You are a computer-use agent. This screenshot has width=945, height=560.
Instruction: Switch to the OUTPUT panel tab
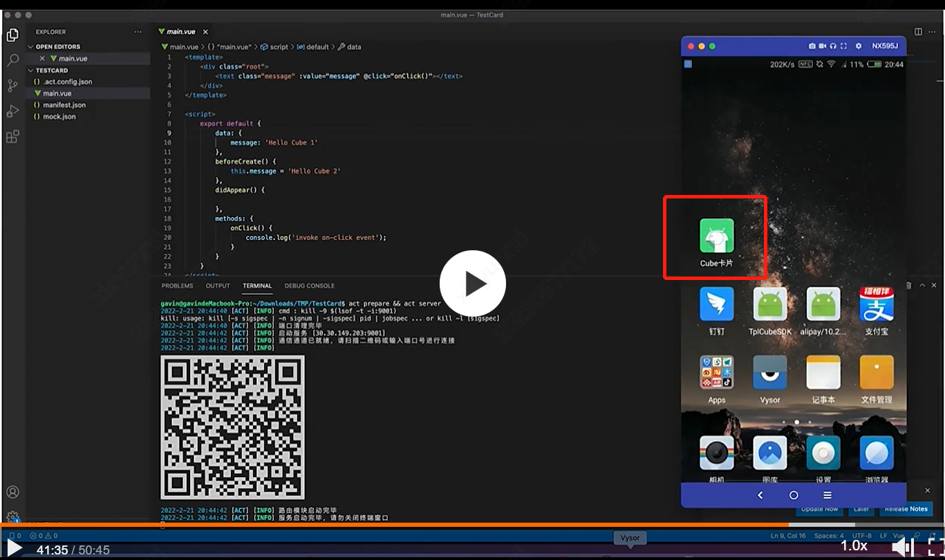(218, 286)
